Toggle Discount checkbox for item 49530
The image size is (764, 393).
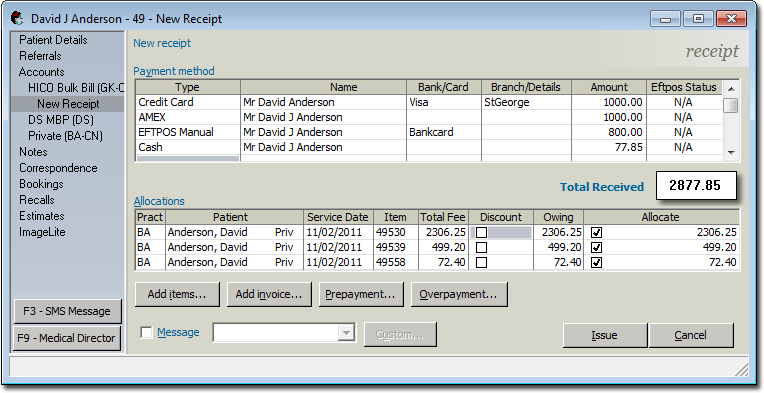pyautogui.click(x=481, y=233)
